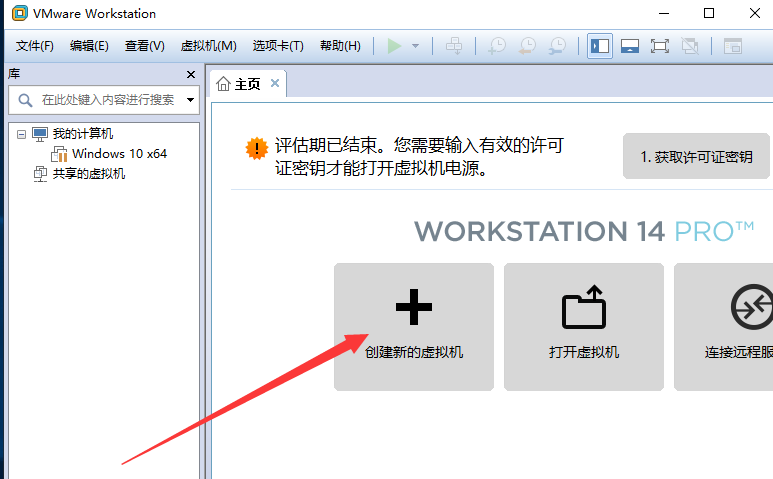The image size is (773, 479).
Task: Click the Send Ctrl+Alt+Del toolbar icon
Action: click(454, 46)
